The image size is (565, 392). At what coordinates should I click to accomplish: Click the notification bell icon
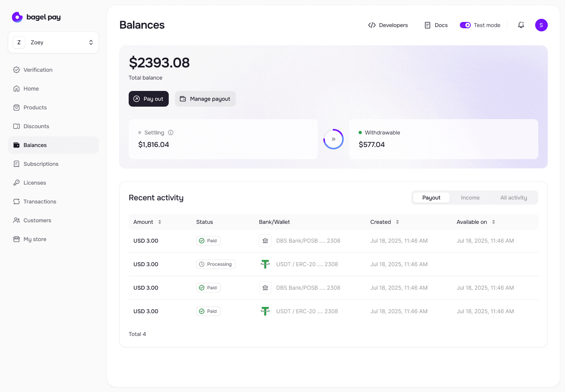(521, 25)
